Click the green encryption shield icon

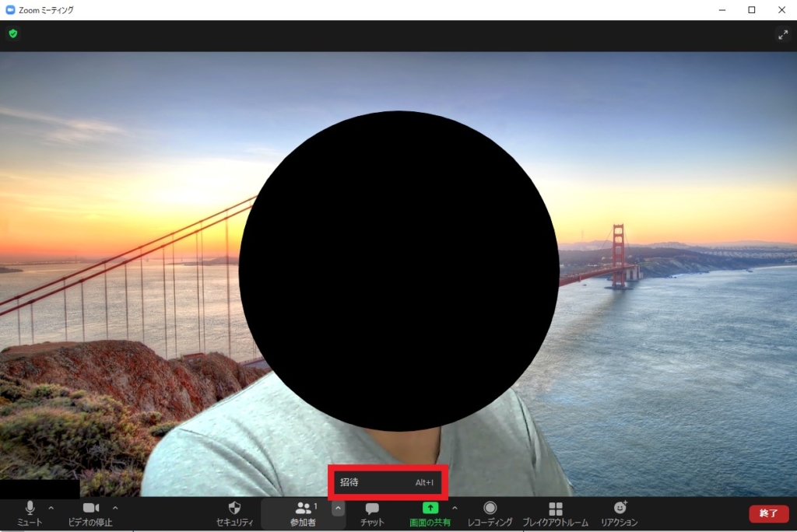pyautogui.click(x=13, y=33)
